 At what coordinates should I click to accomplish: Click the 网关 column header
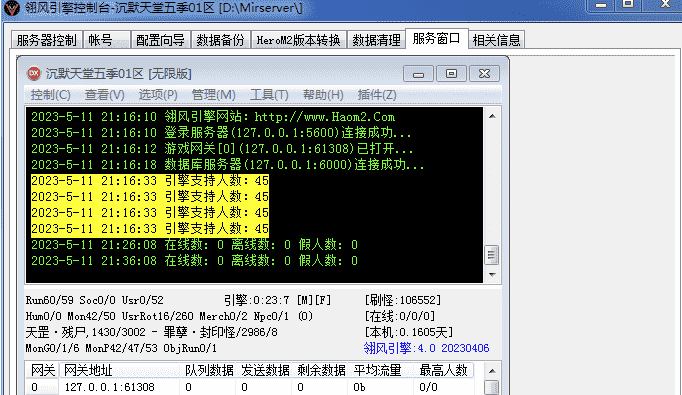[42, 370]
